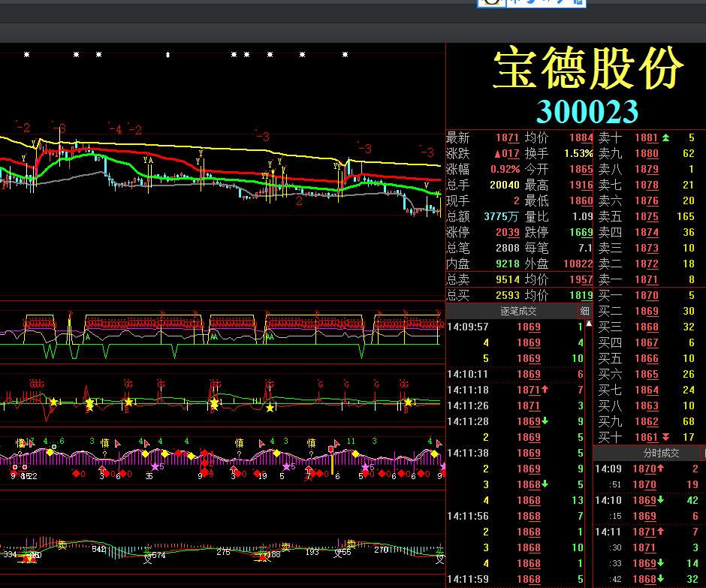Click the 卖二 price 1872
The height and width of the screenshot is (588, 706).
647,264
